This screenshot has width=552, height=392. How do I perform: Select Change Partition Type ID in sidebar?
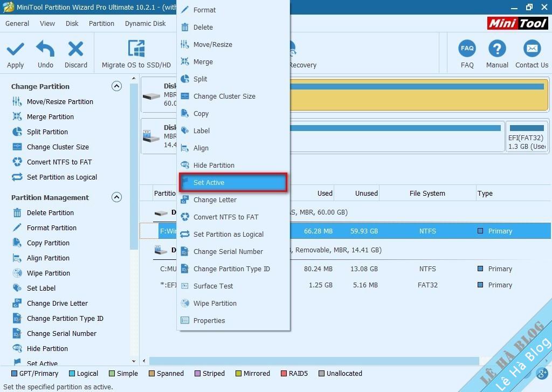(58, 319)
